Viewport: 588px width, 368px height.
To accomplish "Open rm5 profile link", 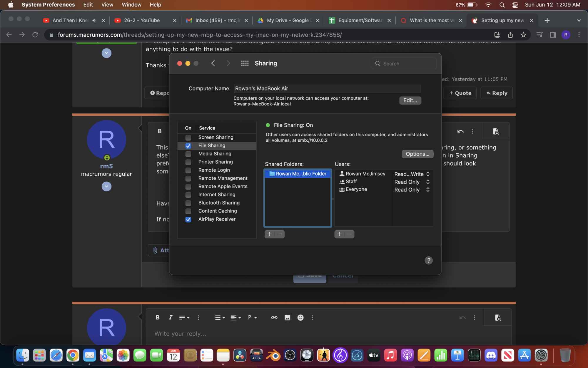I will click(106, 166).
